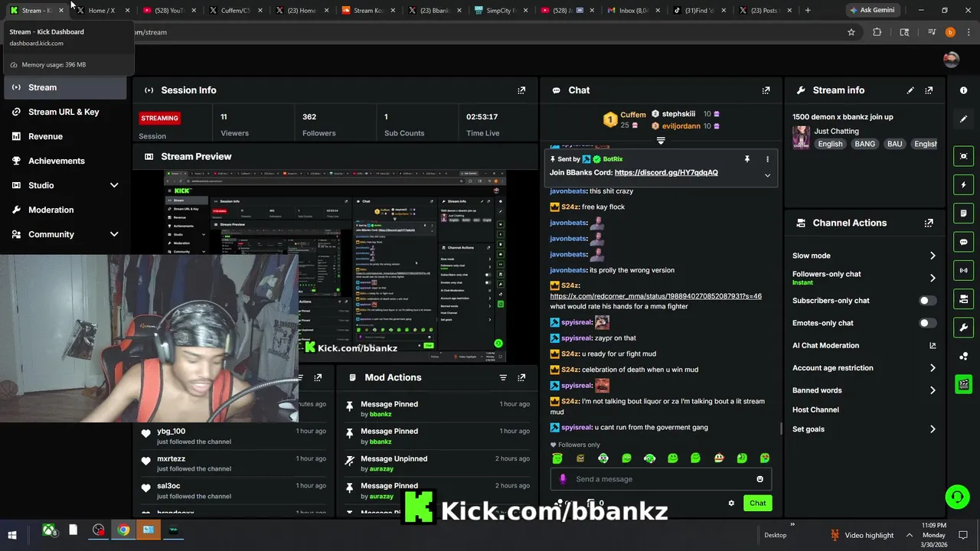Toggle the chat bubble sidebar icon
Viewport: 980px width, 551px height.
(x=963, y=242)
